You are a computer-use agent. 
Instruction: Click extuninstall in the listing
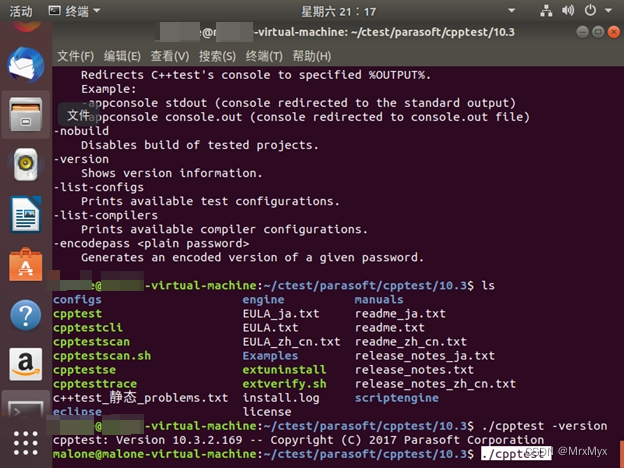click(284, 370)
